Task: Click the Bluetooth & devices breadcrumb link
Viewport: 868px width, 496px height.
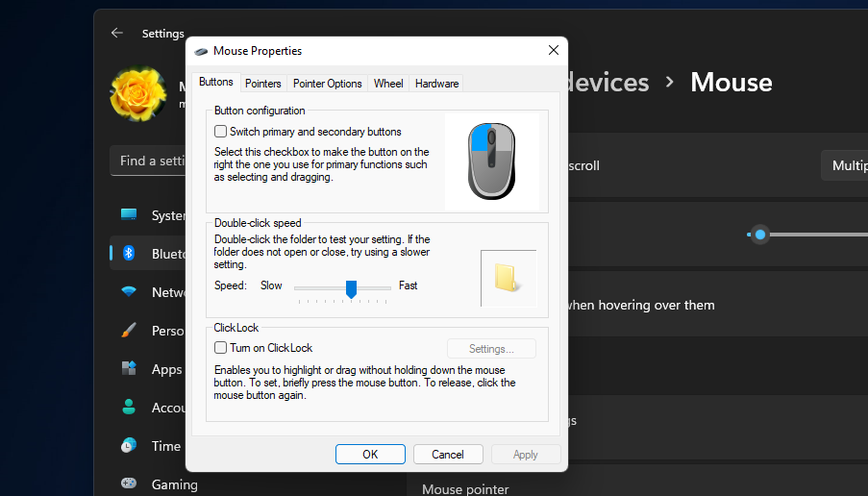Action: click(608, 82)
